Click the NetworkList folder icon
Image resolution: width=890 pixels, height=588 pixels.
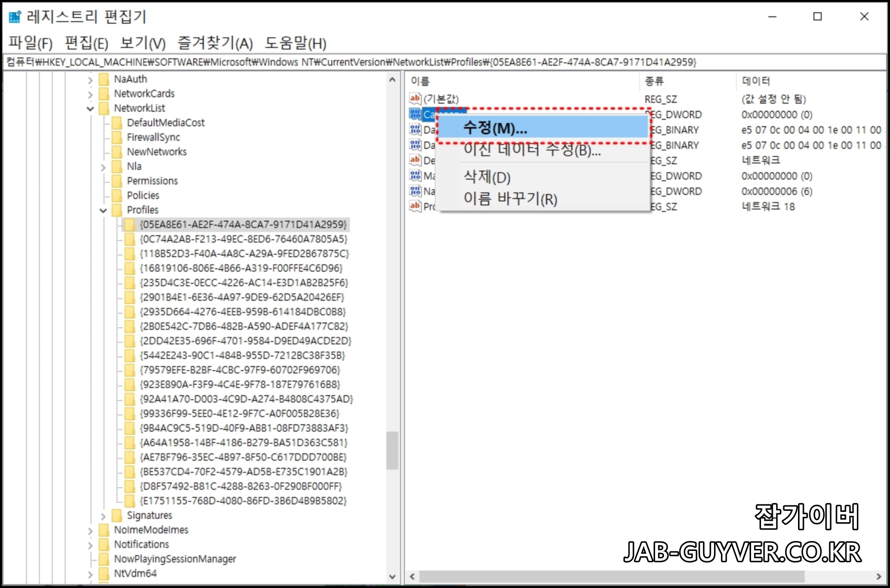[x=104, y=108]
